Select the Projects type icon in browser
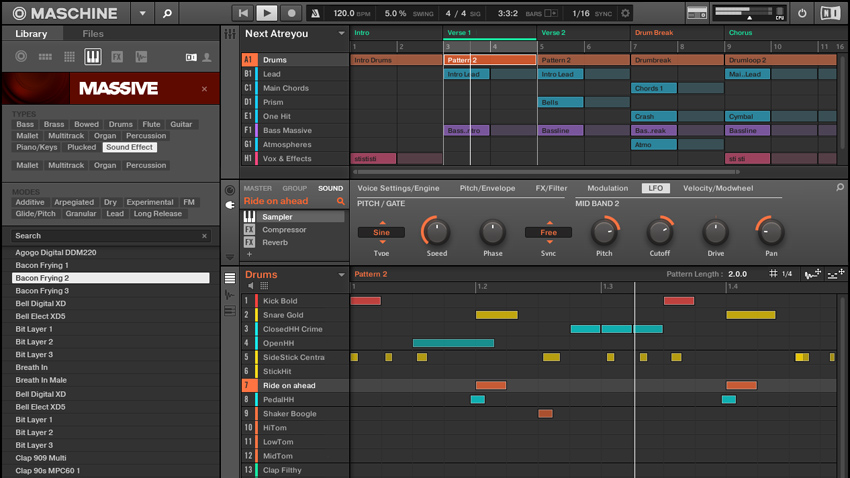 (x=21, y=56)
